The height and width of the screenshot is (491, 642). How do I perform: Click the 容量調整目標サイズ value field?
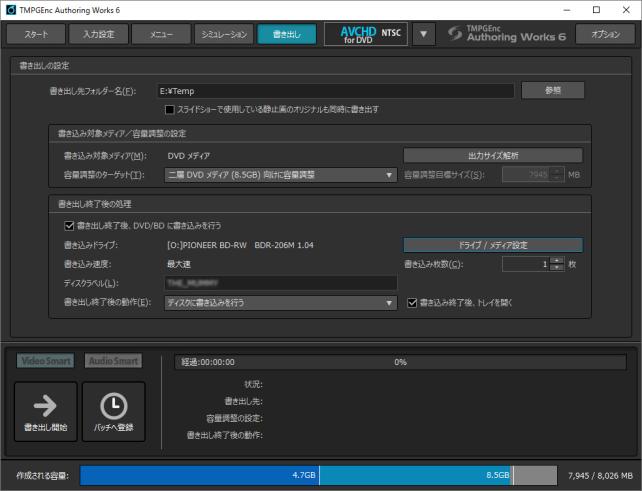[526, 175]
